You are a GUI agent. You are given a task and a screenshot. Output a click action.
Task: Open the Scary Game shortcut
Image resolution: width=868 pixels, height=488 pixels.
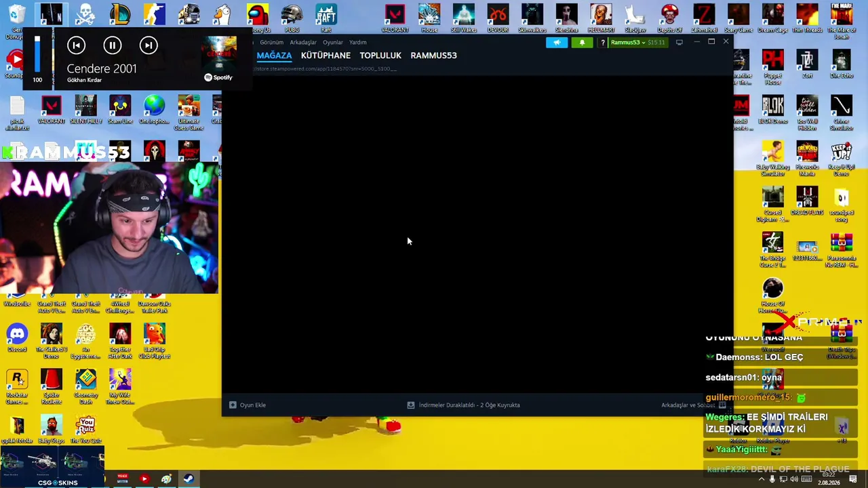pos(738,19)
